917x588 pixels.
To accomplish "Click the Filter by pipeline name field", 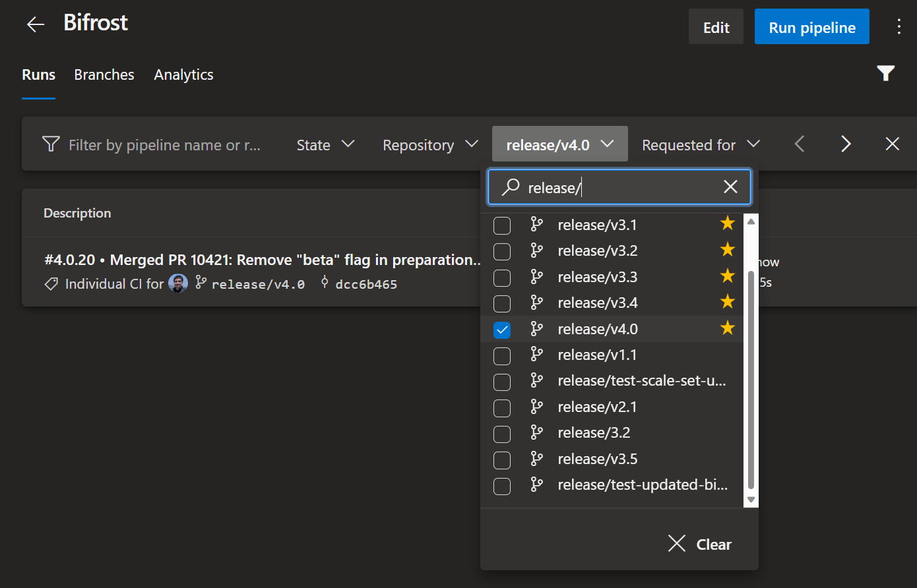I will pyautogui.click(x=164, y=145).
